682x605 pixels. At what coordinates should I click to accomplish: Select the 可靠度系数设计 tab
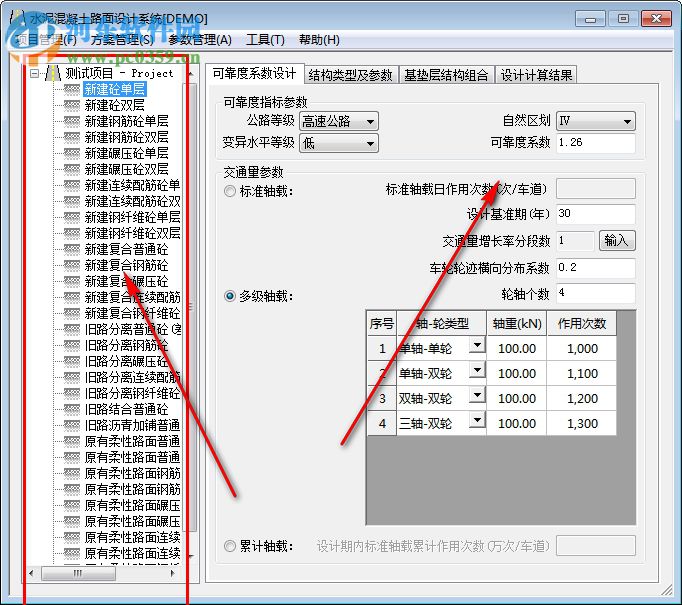[254, 74]
